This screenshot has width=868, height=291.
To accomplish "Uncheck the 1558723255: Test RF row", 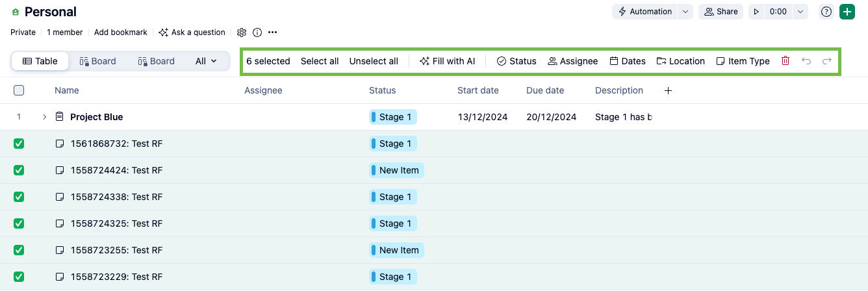I will [x=19, y=250].
